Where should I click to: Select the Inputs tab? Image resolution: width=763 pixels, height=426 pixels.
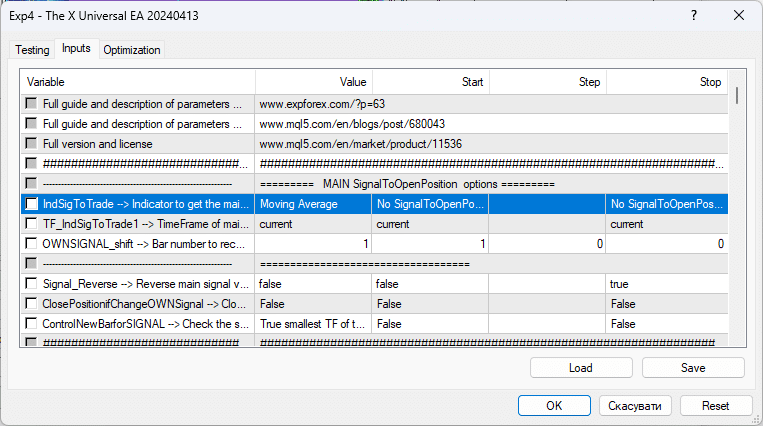pyautogui.click(x=76, y=49)
